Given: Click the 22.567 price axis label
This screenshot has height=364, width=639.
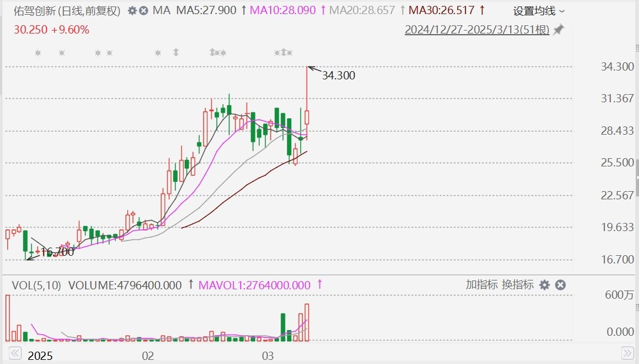Looking at the screenshot, I should [617, 195].
